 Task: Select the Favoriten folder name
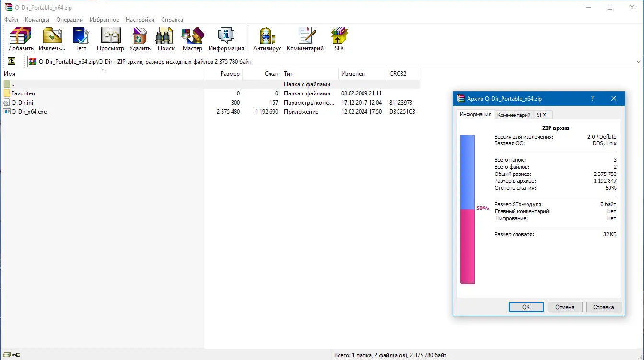[23, 93]
